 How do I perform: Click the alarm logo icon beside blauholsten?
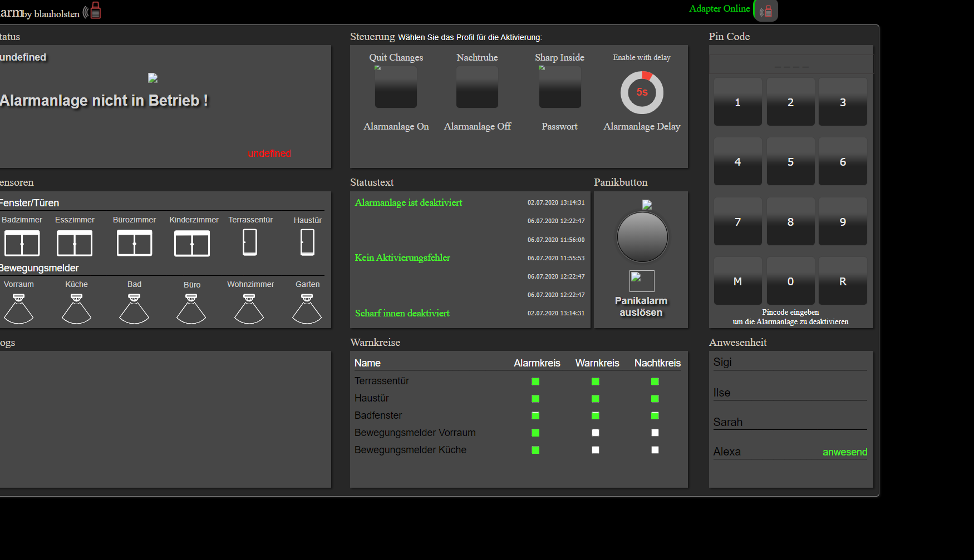(92, 11)
